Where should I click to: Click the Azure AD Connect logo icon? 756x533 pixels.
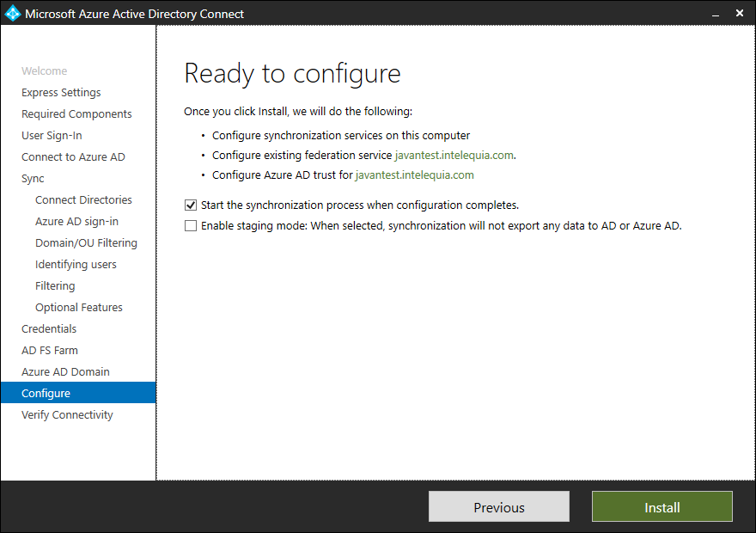coord(12,13)
